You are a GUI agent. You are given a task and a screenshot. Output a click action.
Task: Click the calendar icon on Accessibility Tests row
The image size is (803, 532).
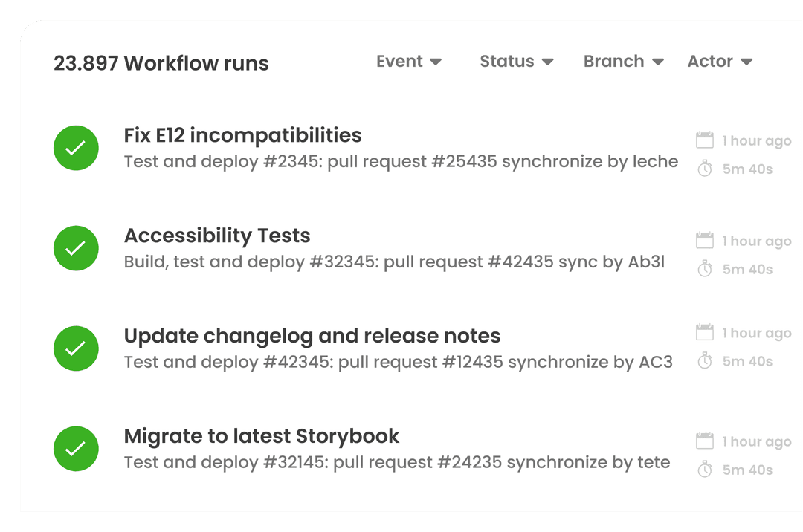(x=704, y=241)
